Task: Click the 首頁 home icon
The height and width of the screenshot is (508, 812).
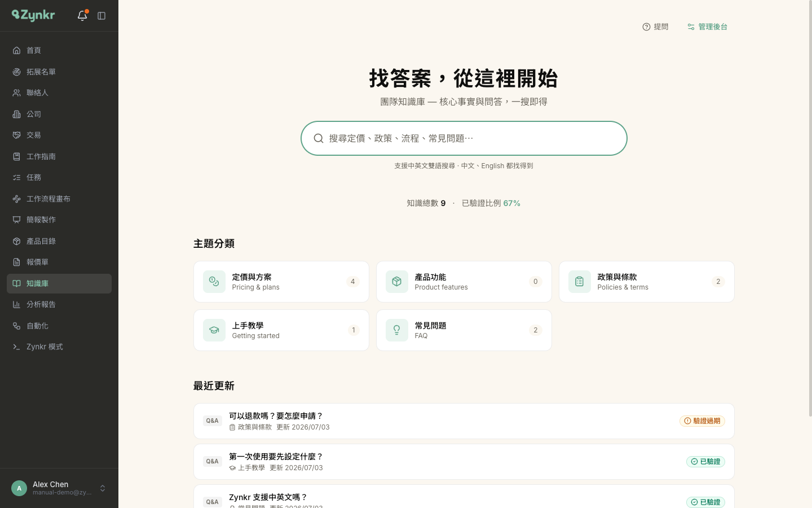Action: (x=17, y=50)
